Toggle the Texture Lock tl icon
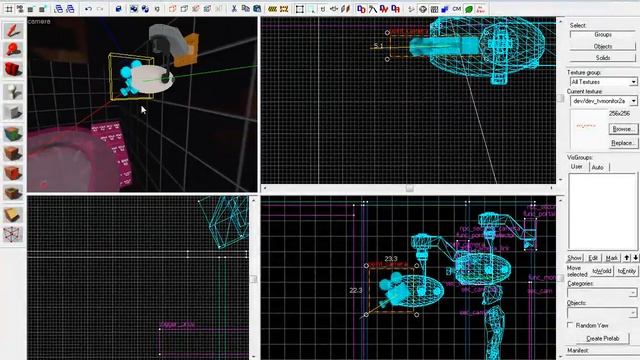The image size is (640, 360). [323, 9]
